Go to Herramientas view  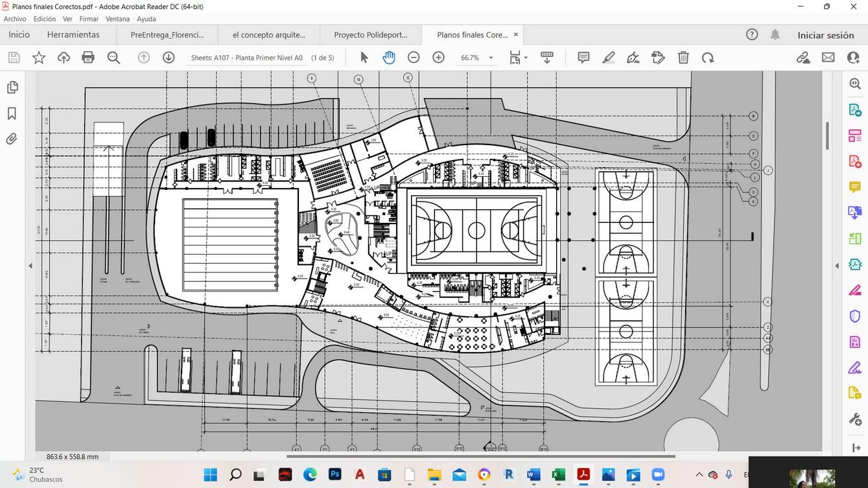point(73,35)
